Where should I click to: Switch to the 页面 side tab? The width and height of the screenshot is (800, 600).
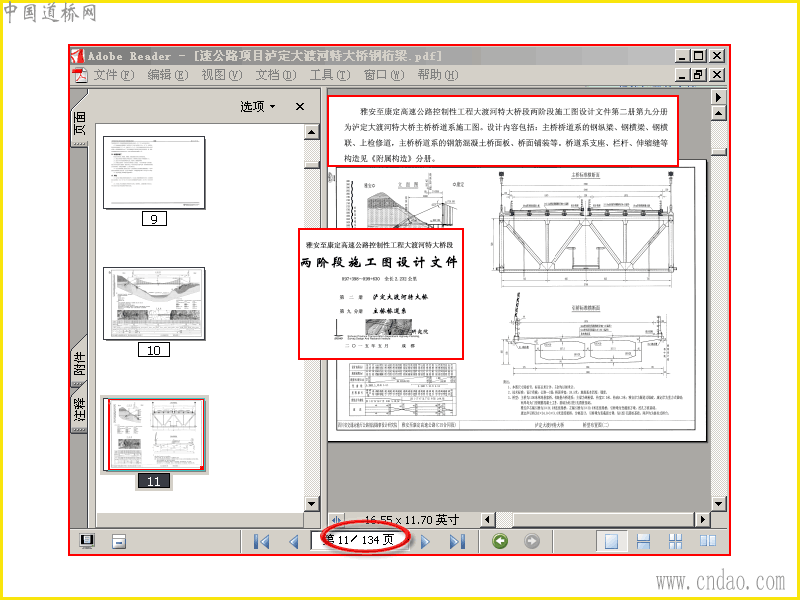[79, 122]
